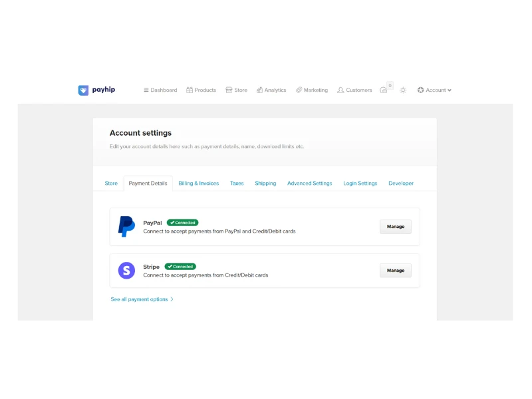This screenshot has height=399, width=532.
Task: Go to Products in the navigation bar
Action: pyautogui.click(x=201, y=90)
